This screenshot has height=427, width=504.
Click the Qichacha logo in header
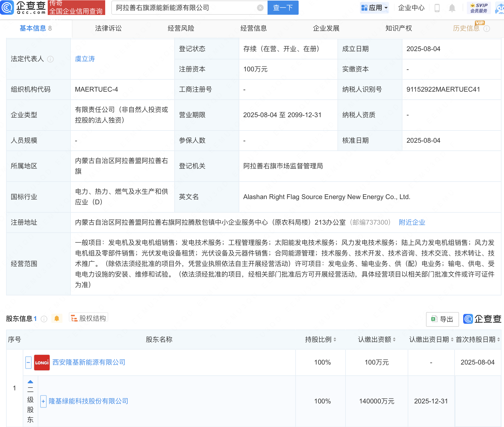[x=24, y=7]
